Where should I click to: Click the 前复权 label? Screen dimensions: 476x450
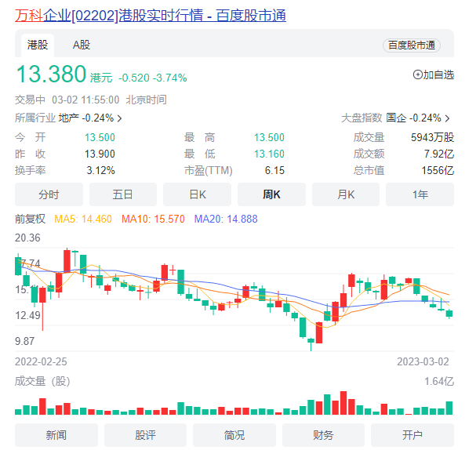30,219
